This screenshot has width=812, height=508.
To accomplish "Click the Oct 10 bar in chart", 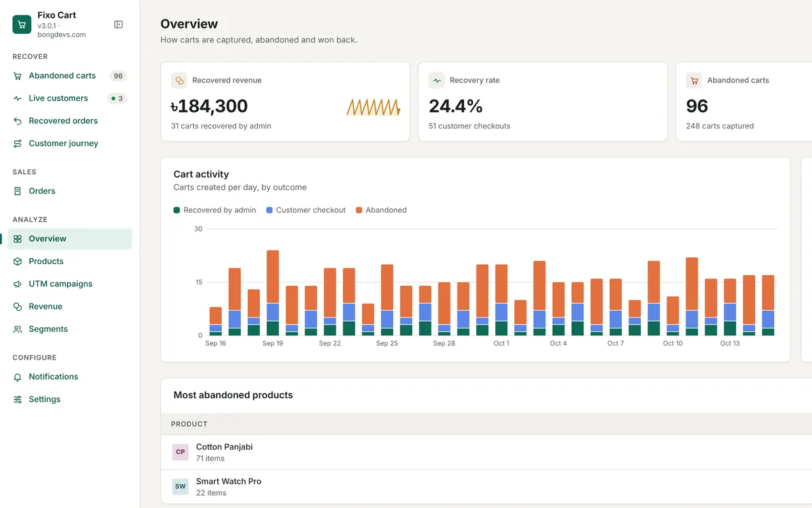I will [x=673, y=316].
